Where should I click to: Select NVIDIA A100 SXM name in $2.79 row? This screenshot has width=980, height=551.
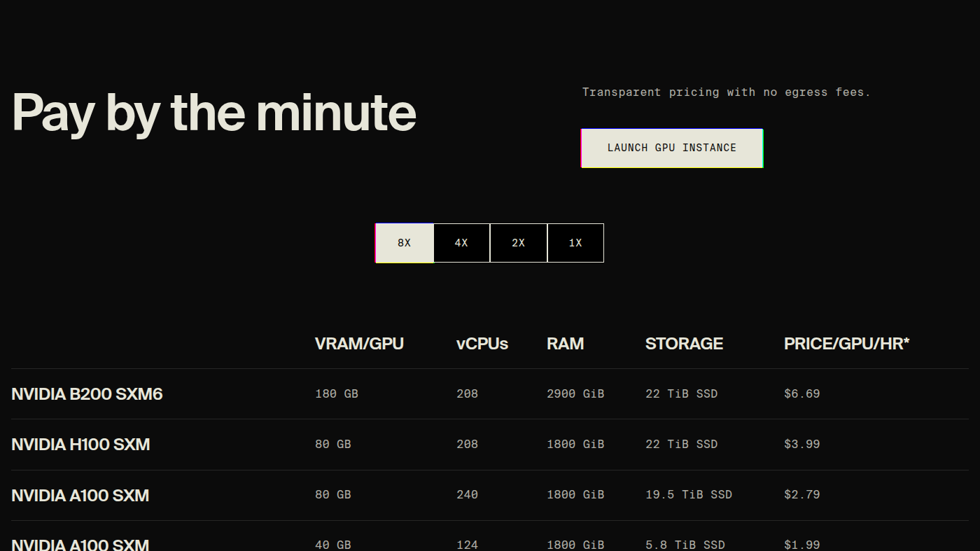80,496
